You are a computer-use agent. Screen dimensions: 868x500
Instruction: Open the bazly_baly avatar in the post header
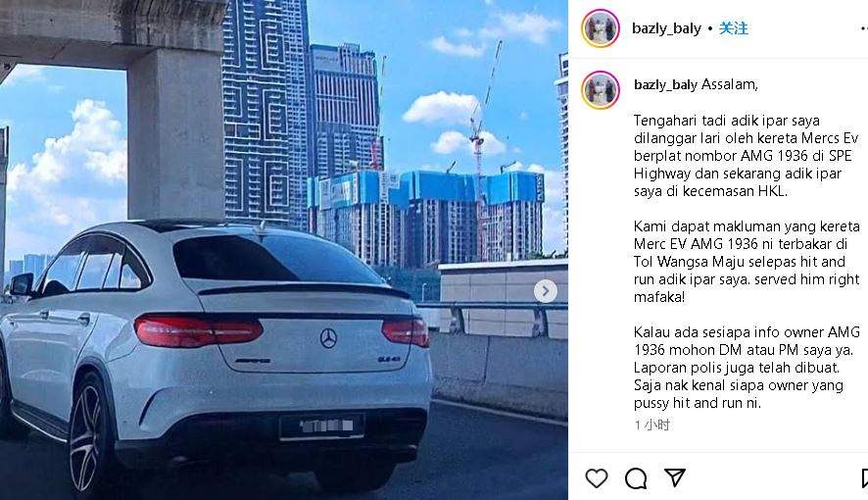click(x=601, y=28)
